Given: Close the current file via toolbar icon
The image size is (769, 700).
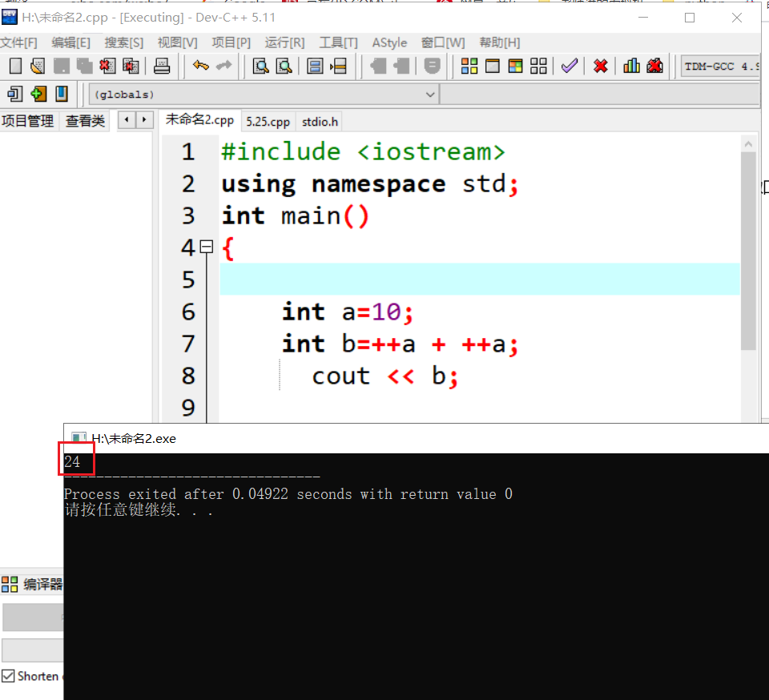Looking at the screenshot, I should click(x=107, y=65).
